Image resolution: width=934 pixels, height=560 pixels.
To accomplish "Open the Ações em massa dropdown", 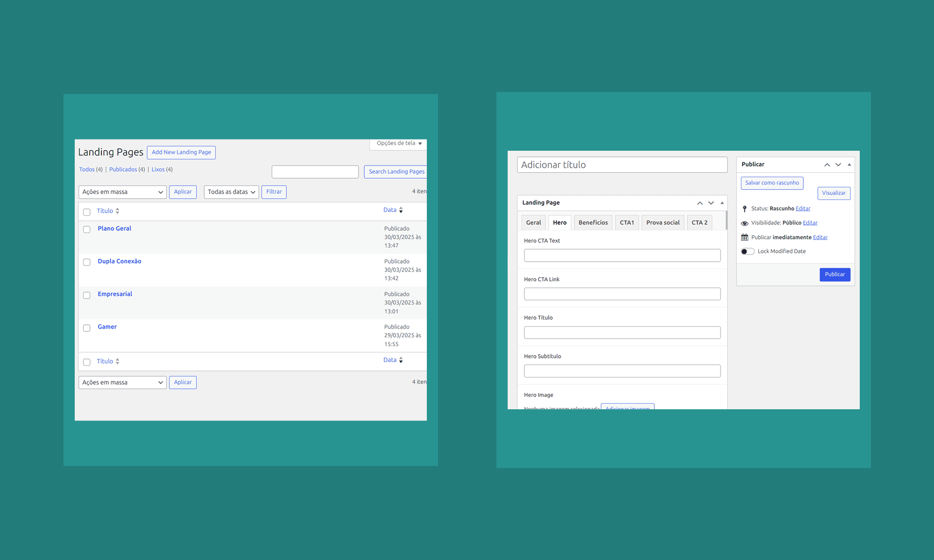I will coord(122,192).
